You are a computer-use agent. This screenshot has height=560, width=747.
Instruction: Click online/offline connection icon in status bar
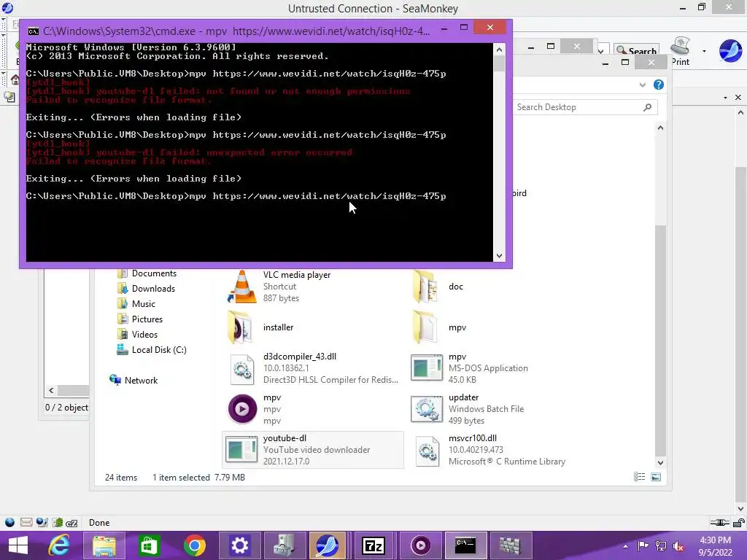click(719, 522)
